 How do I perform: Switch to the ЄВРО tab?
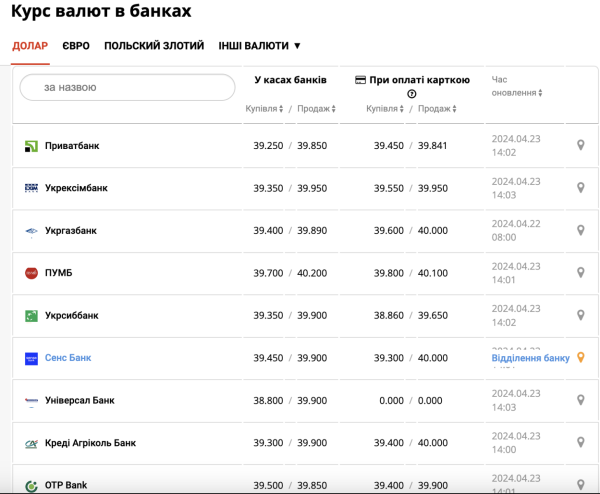pos(76,46)
